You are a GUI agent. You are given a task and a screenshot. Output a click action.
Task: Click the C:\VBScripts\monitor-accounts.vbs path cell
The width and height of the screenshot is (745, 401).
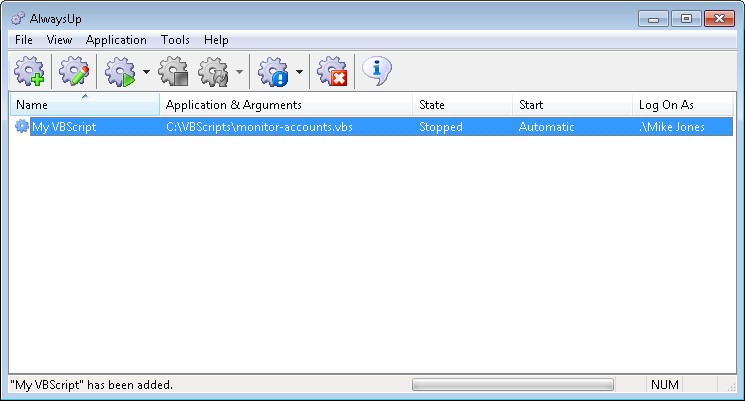click(x=259, y=127)
